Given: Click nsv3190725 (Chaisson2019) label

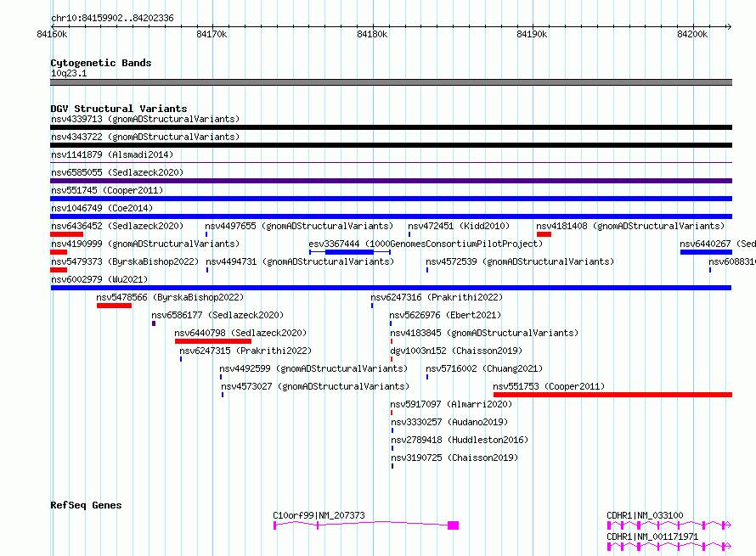Looking at the screenshot, I should (x=454, y=458).
